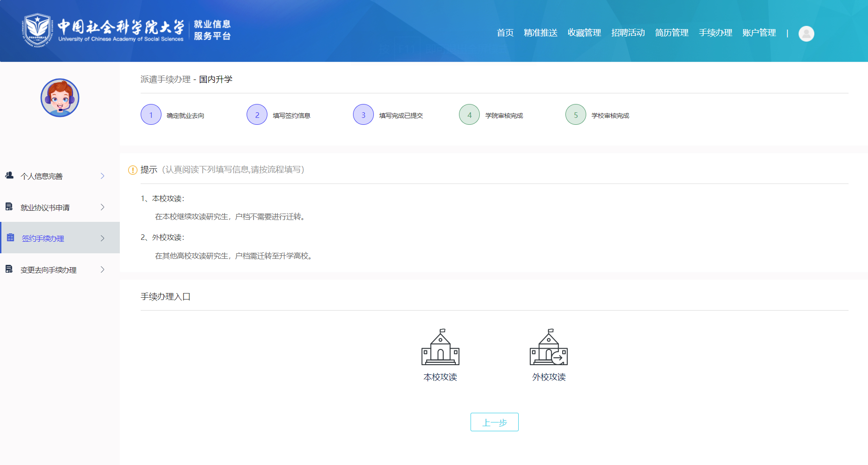Click the 个人信息完善 person icon
The height and width of the screenshot is (465, 868).
(9, 176)
